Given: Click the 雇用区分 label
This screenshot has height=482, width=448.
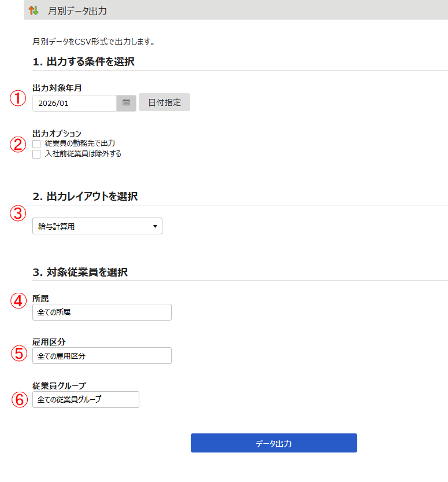Looking at the screenshot, I should pyautogui.click(x=49, y=342).
